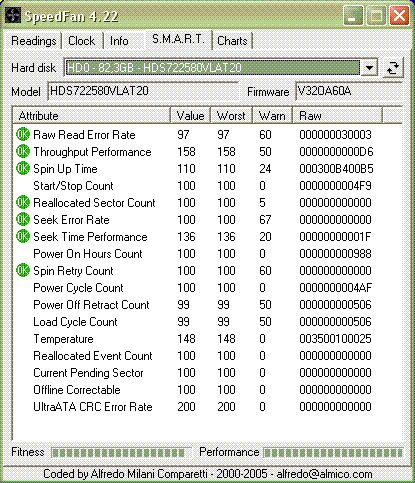Click the alfredo@almico.com credit text
Screen dimensions: 415x483
click(324, 474)
